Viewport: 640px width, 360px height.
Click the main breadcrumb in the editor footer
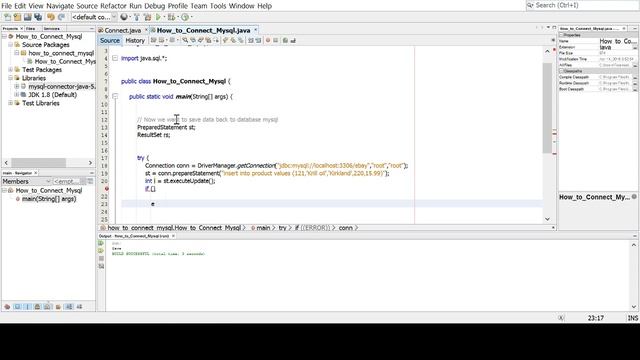[x=263, y=228]
